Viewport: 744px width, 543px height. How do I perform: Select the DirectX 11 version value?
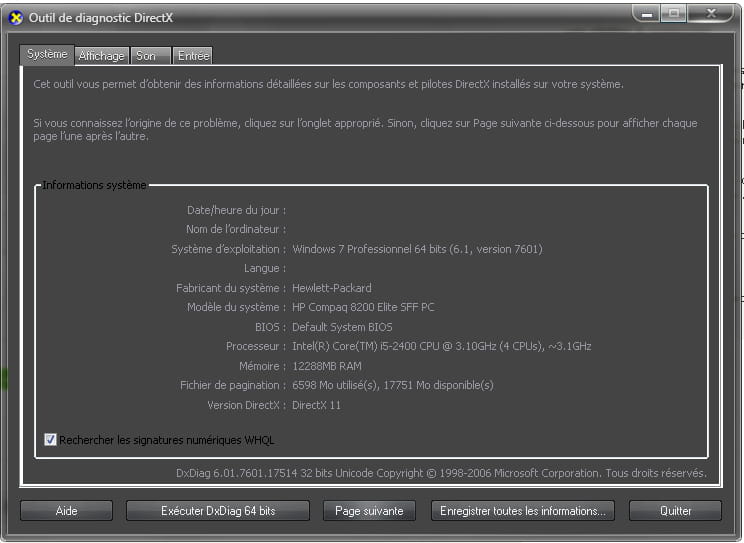[x=316, y=405]
